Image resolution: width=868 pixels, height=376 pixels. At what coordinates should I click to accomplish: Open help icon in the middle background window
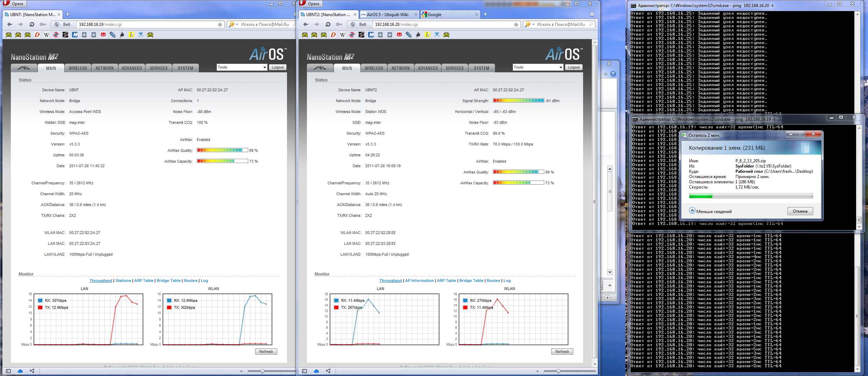click(613, 74)
